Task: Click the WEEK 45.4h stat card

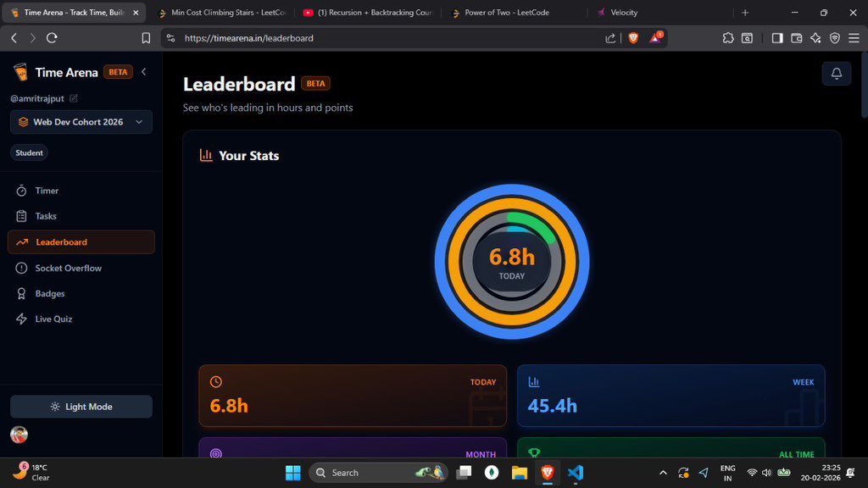Action: pos(671,396)
